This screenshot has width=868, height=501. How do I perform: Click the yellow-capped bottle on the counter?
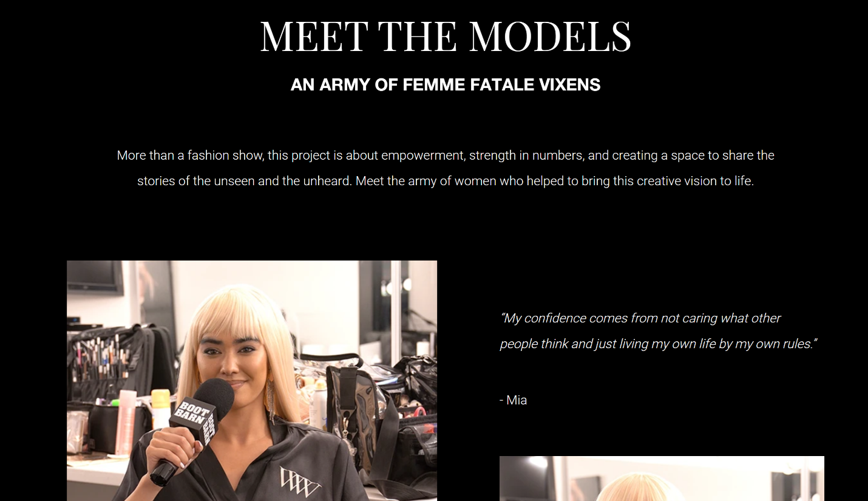click(x=161, y=409)
